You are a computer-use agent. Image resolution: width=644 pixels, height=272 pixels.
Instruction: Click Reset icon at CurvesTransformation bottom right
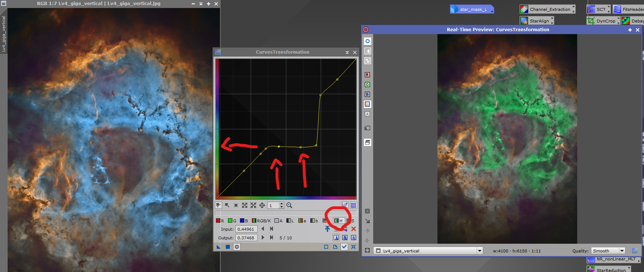(x=353, y=247)
